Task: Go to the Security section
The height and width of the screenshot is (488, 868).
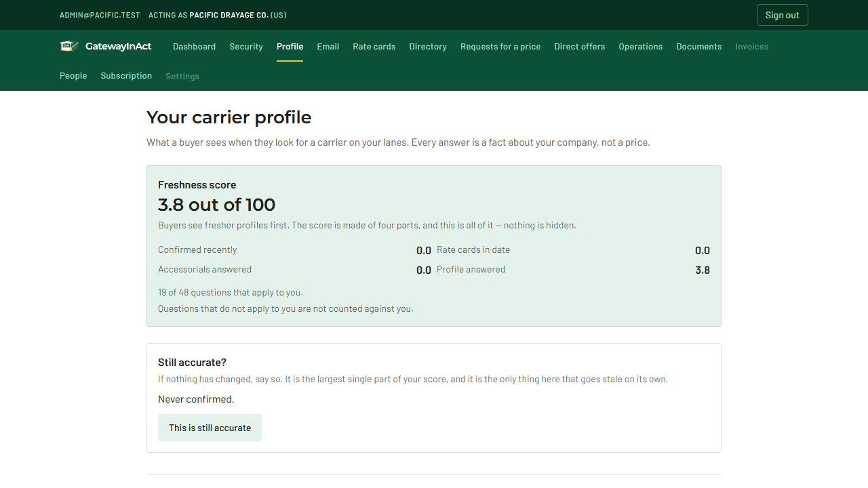Action: point(246,47)
